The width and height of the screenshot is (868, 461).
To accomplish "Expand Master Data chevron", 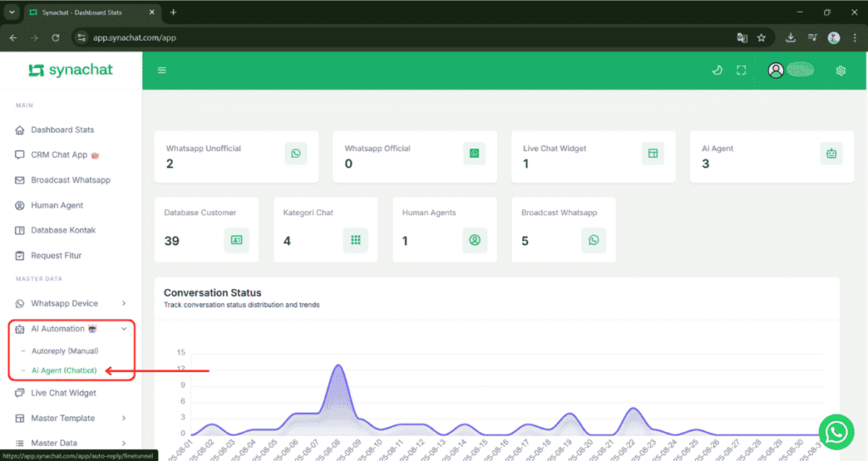I will pos(124,442).
